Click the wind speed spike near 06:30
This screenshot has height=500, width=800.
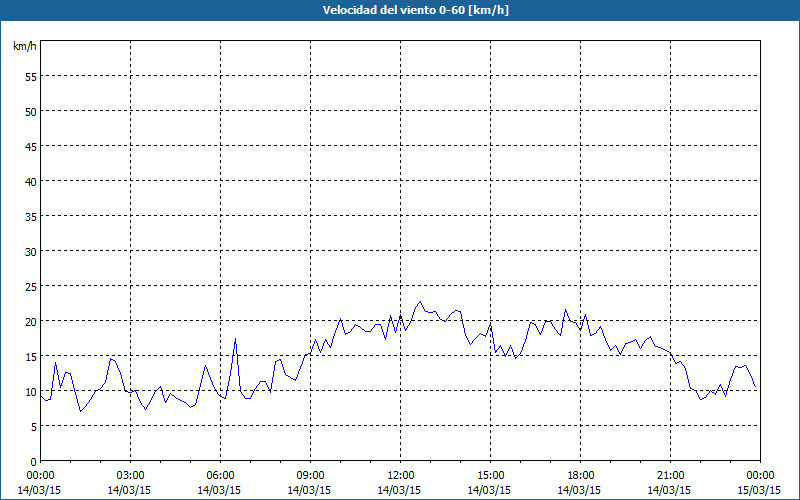[x=235, y=338]
